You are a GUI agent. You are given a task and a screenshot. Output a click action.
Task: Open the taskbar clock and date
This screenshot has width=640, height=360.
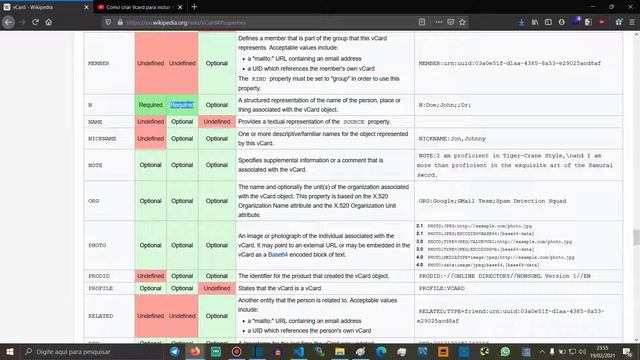pos(603,352)
